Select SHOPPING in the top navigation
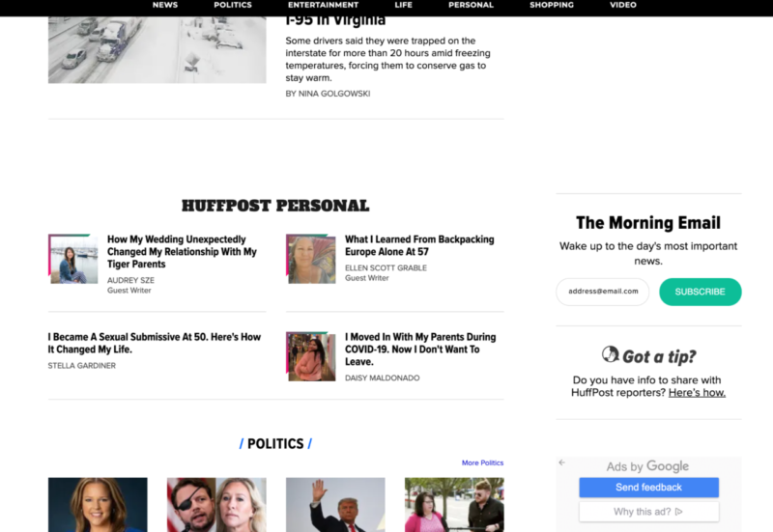The width and height of the screenshot is (773, 532). pyautogui.click(x=552, y=5)
